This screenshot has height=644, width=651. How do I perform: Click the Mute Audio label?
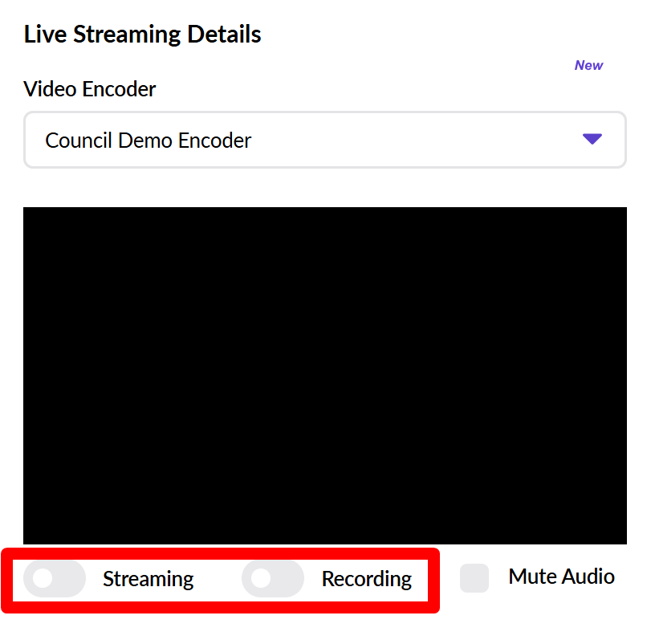click(561, 577)
